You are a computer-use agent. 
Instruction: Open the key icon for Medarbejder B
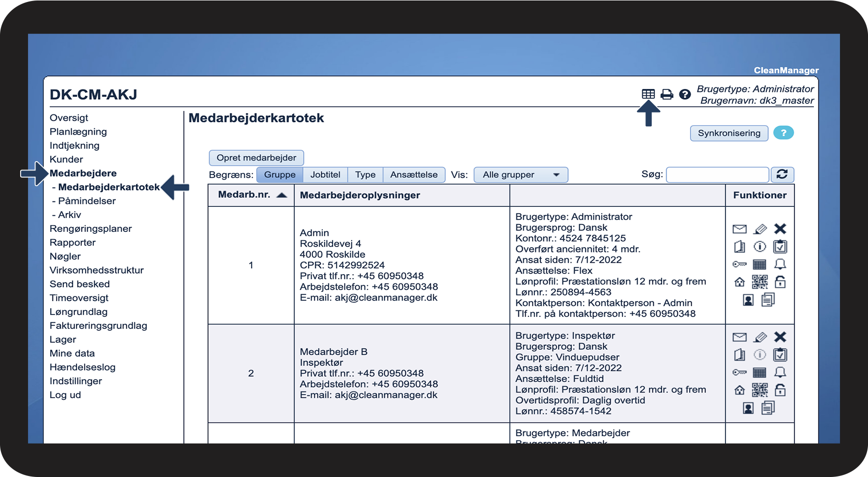739,372
